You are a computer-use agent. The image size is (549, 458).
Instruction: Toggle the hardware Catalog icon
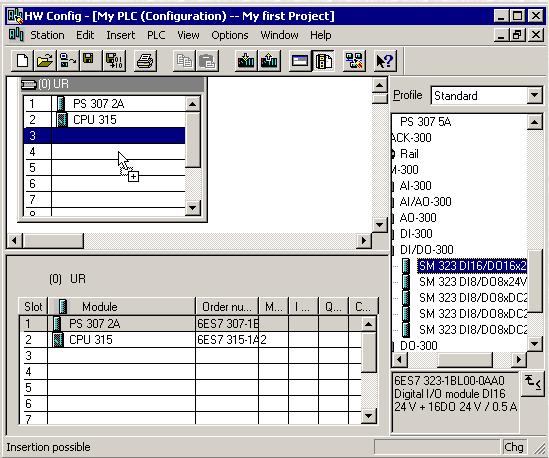tap(324, 61)
